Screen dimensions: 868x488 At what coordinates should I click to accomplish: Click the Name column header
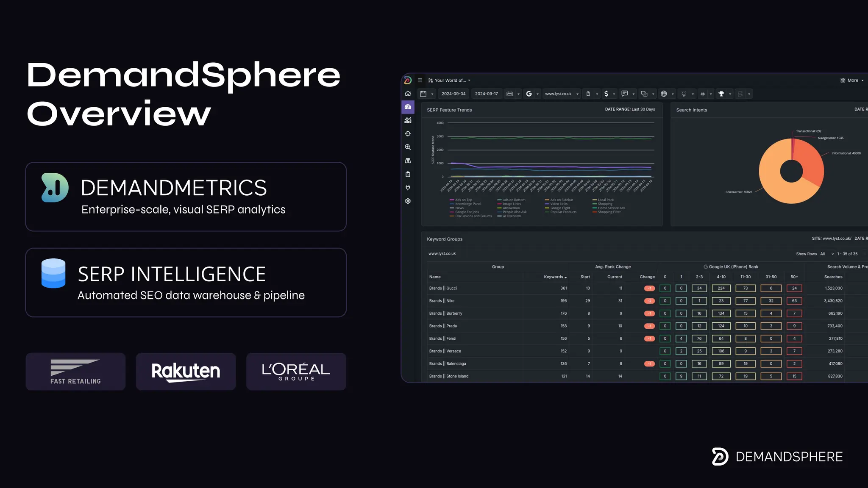coord(435,277)
